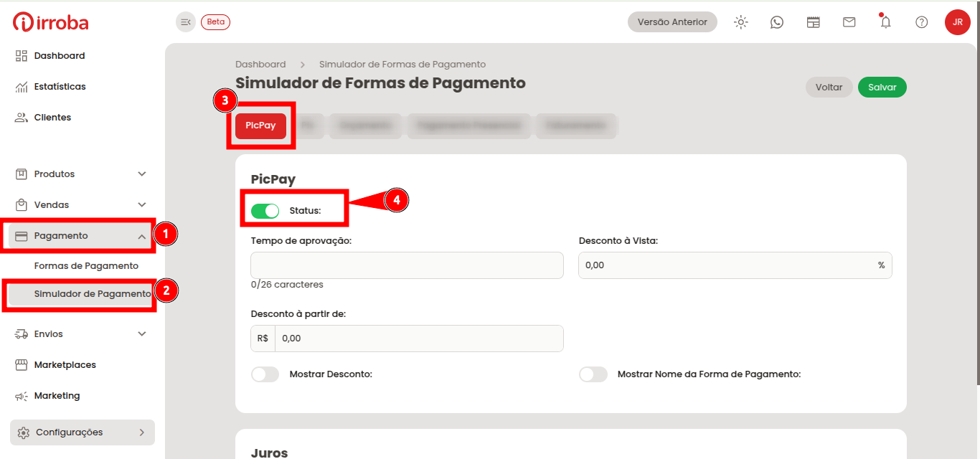
Task: Click the Versão Anterior button
Action: point(672,22)
